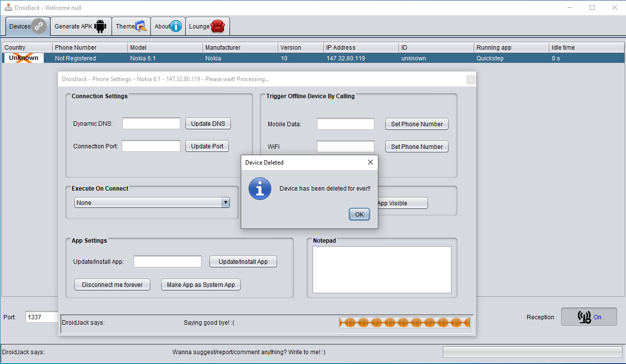626x364 pixels.
Task: Focus the Connection Port input field
Action: (x=151, y=146)
